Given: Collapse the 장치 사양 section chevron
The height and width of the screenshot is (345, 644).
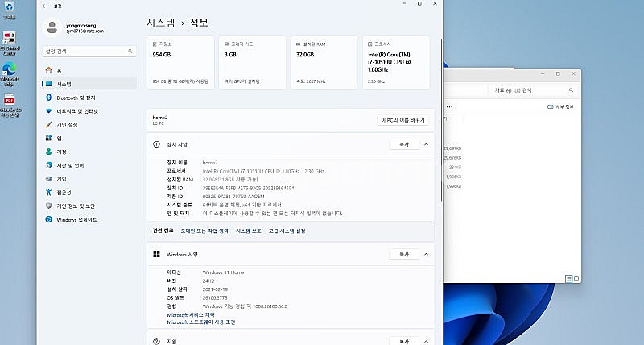Looking at the screenshot, I should click(427, 144).
